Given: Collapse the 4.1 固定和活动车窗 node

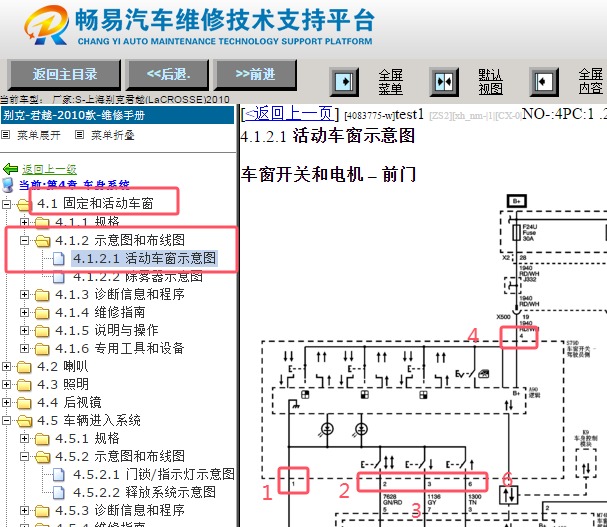Looking at the screenshot, I should (6, 204).
